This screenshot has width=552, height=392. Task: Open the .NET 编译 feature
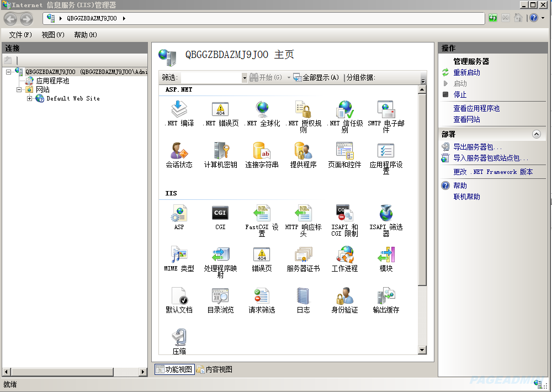179,110
